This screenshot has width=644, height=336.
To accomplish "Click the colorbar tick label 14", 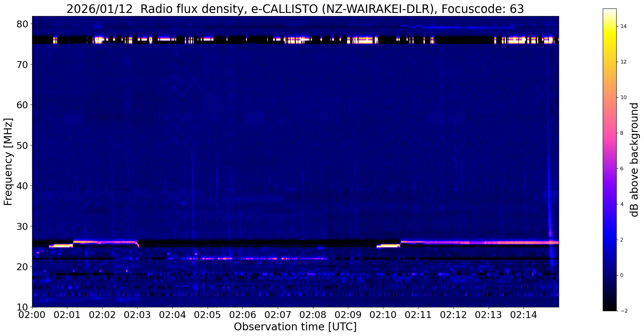I will (623, 26).
